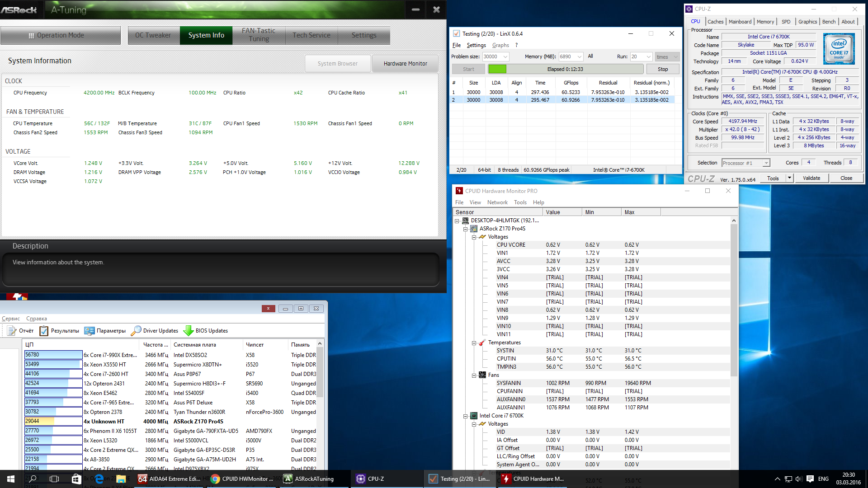Image resolution: width=868 pixels, height=488 pixels.
Task: Open the Problem size dropdown in LinX
Action: (x=505, y=57)
